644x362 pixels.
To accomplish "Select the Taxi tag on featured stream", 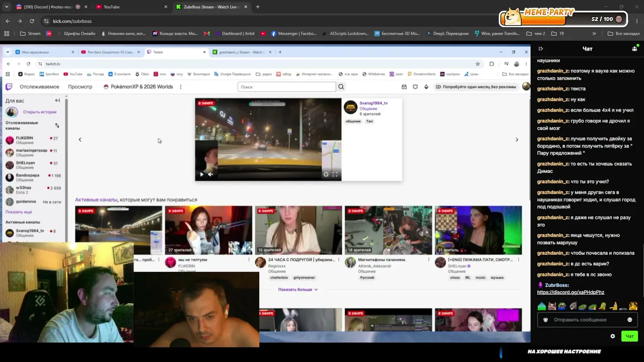I will click(369, 121).
